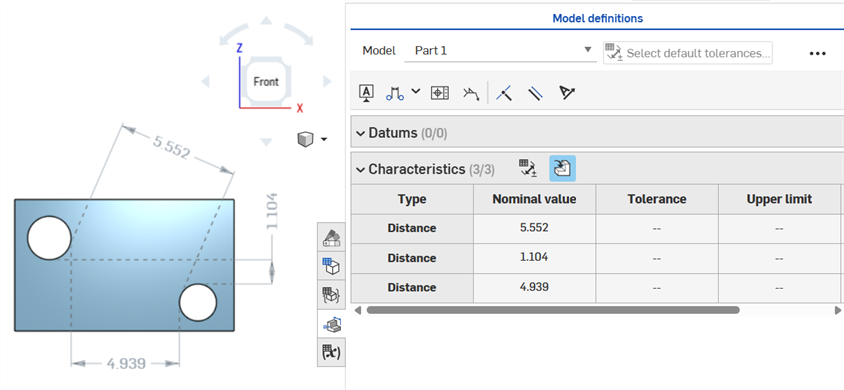Click the Upper limit column header
844x390 pixels.
click(779, 199)
